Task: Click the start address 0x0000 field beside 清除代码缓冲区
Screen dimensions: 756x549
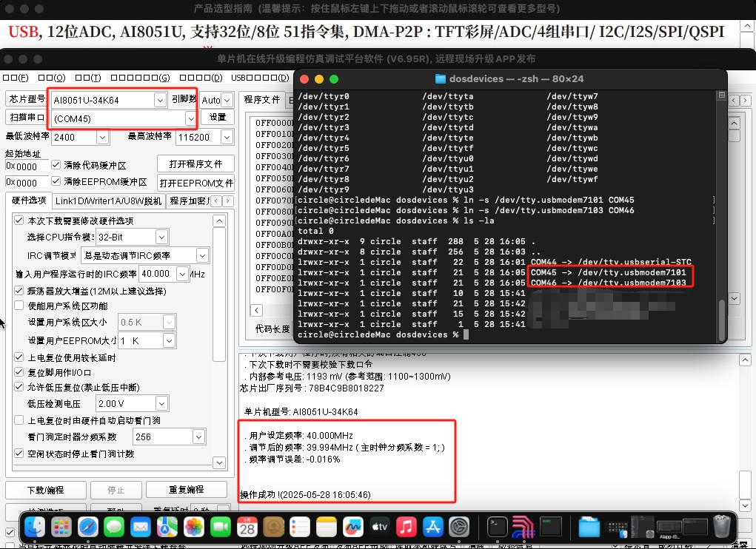Action: (x=27, y=166)
